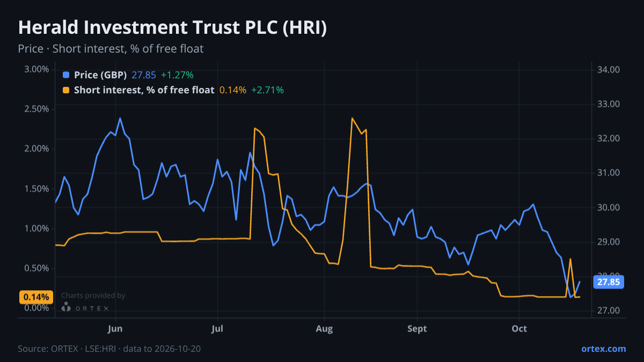This screenshot has height=362, width=644.
Task: Click the orange 0.14% axis value badge
Action: point(36,297)
